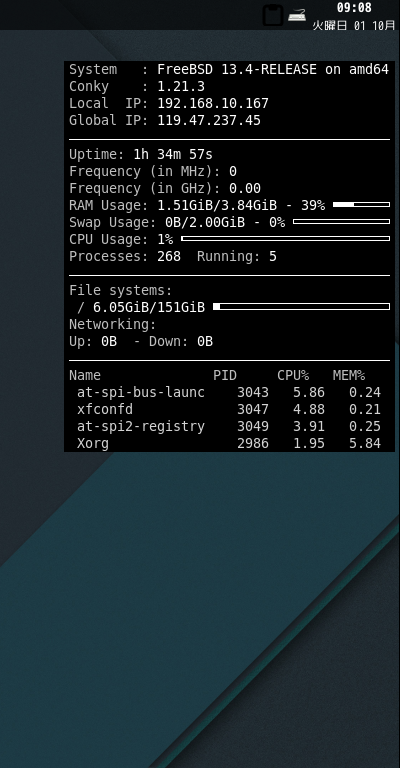Click the File systems: heading
The image size is (400, 768).
click(121, 290)
